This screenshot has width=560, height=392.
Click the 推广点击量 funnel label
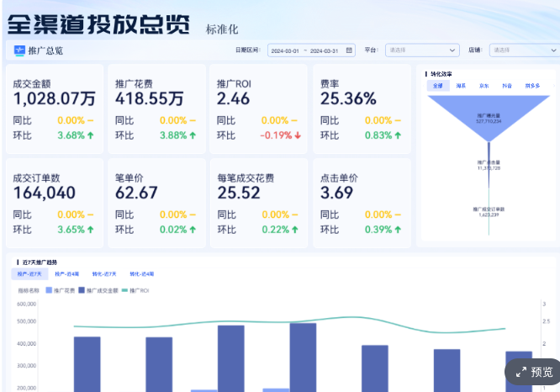click(x=489, y=165)
